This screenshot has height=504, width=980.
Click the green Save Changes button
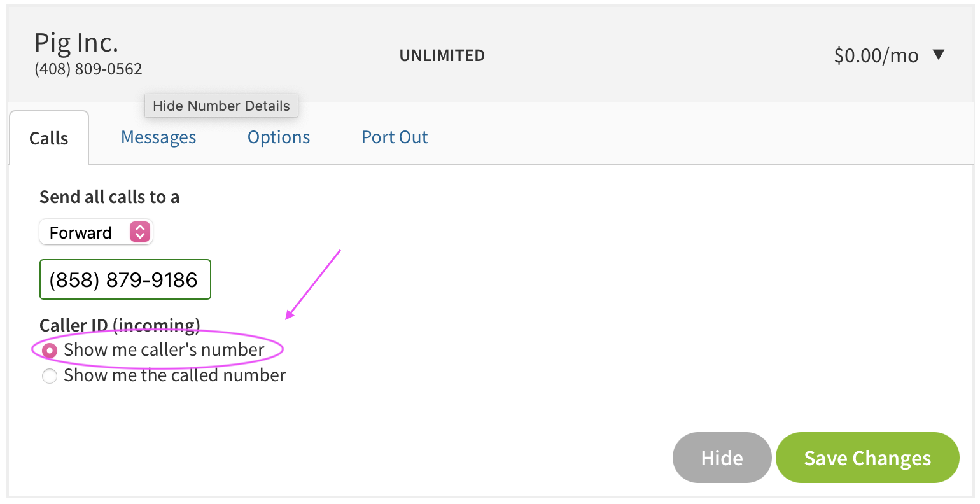click(x=867, y=458)
